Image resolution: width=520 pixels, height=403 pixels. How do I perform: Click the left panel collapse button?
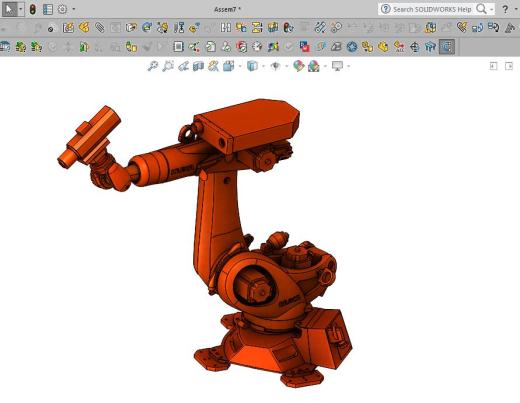point(494,66)
